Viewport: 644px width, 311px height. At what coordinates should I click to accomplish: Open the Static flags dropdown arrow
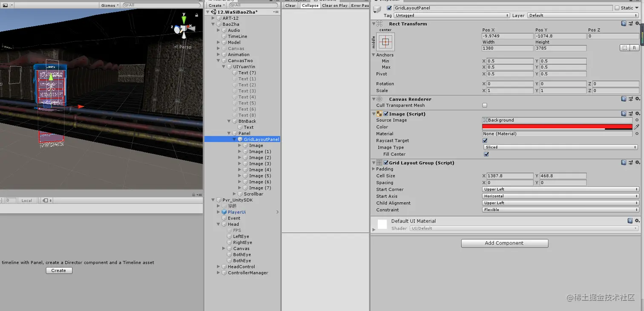[x=638, y=8]
